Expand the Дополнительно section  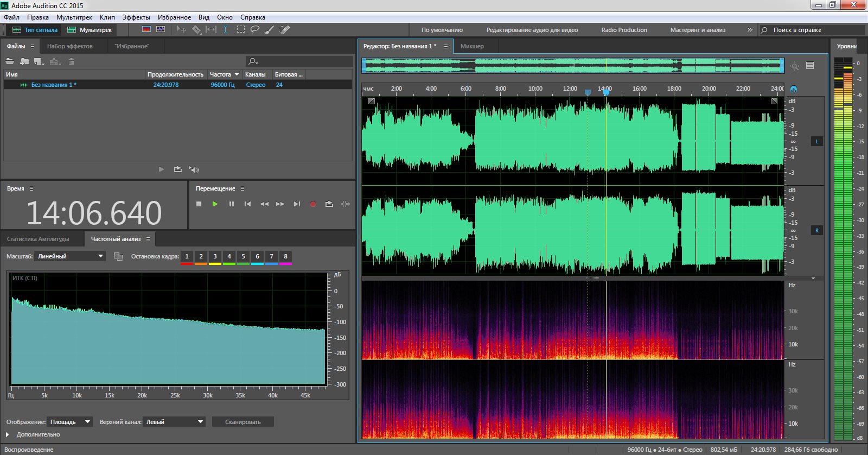8,435
